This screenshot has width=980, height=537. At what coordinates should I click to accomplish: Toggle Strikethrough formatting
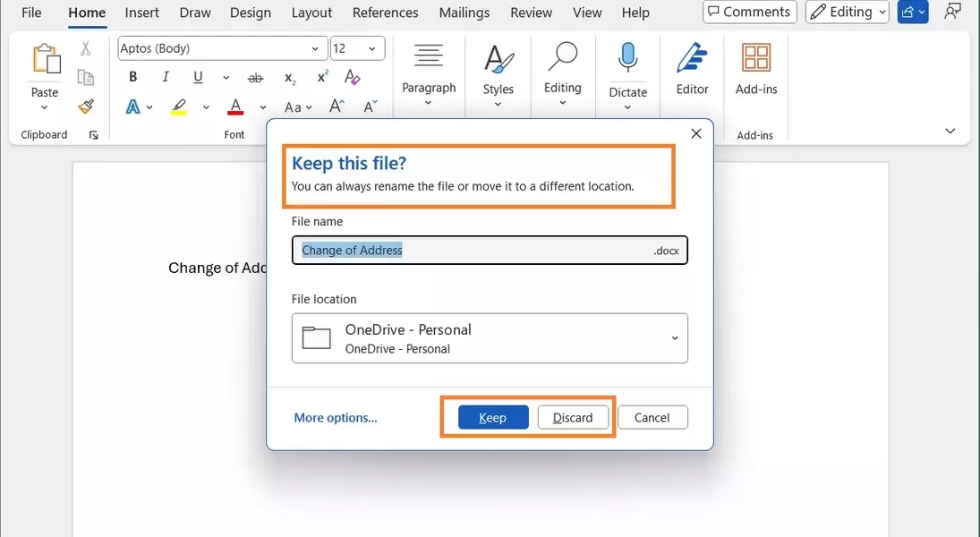click(x=256, y=78)
